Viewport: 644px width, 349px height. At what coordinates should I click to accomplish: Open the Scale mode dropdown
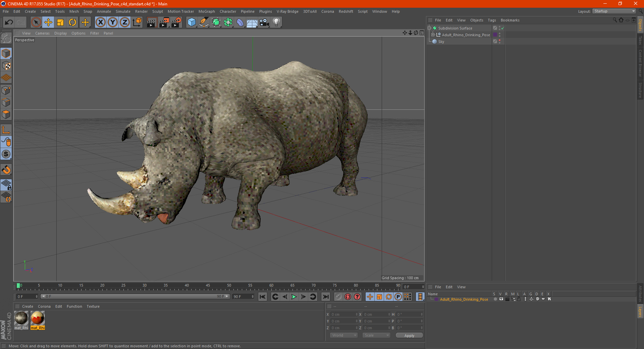pos(376,335)
